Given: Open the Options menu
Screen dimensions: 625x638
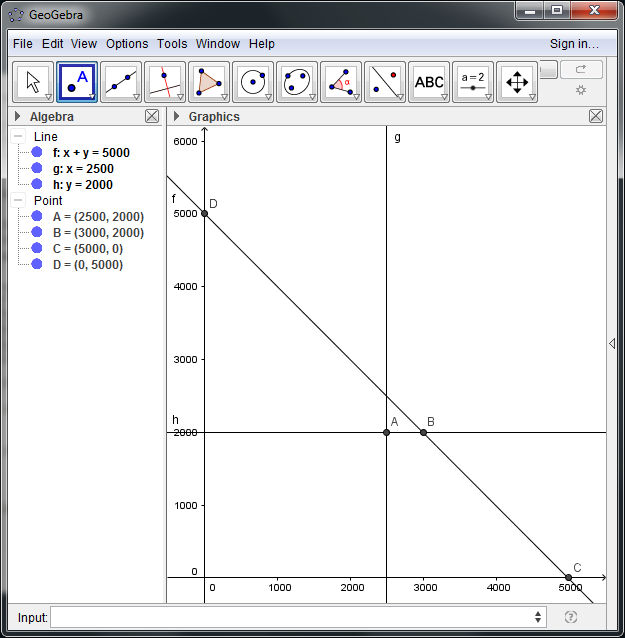Looking at the screenshot, I should [x=127, y=44].
